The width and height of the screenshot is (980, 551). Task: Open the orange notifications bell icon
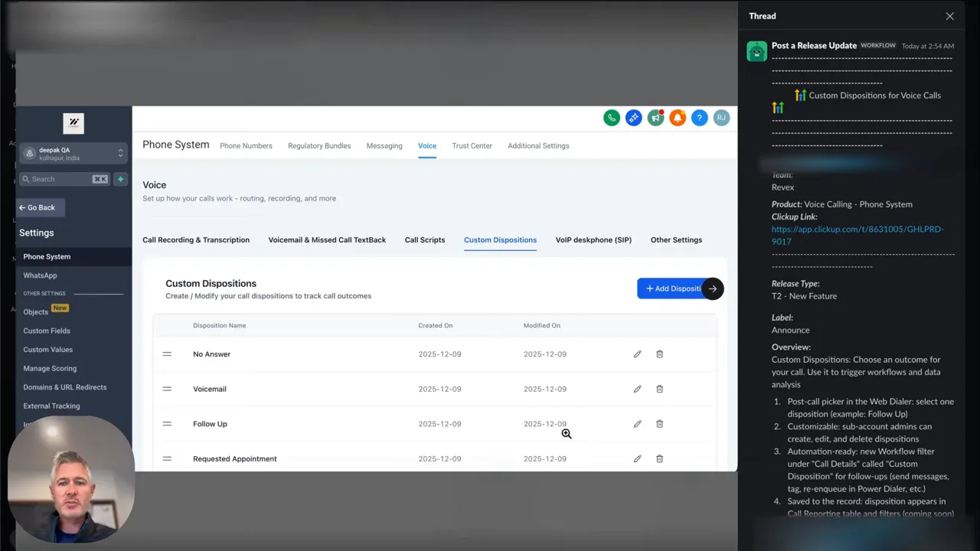(x=677, y=118)
